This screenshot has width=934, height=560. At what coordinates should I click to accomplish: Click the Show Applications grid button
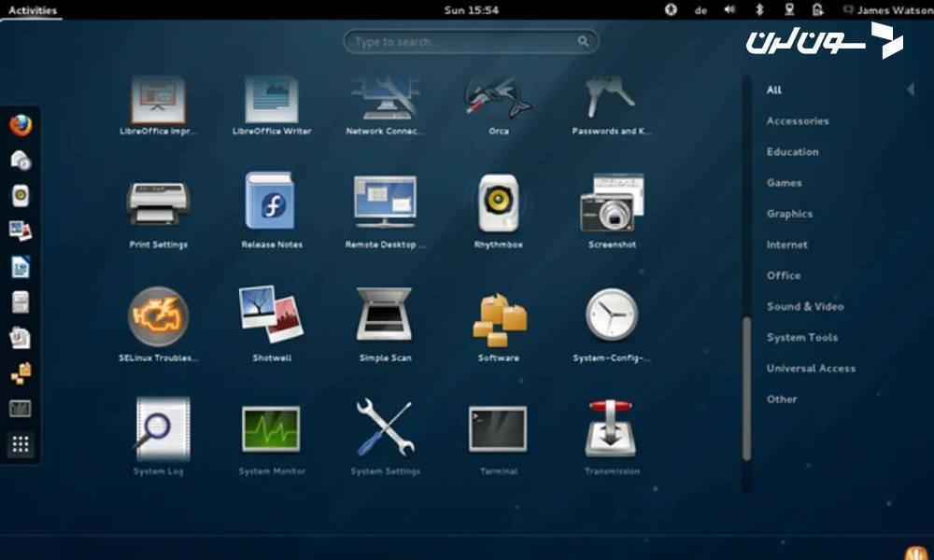21,444
